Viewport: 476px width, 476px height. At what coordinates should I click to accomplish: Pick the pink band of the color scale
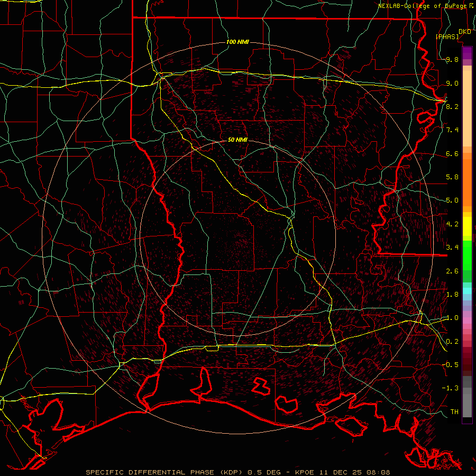(467, 321)
